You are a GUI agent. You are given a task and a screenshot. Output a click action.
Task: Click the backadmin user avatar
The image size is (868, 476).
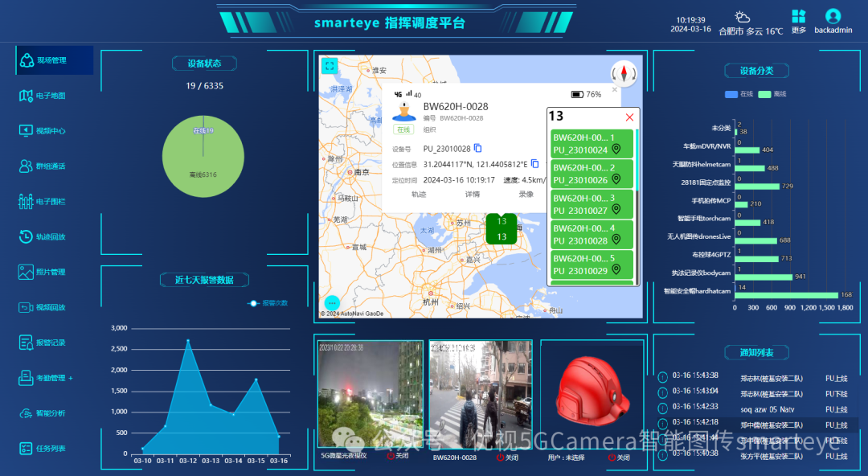click(x=833, y=16)
